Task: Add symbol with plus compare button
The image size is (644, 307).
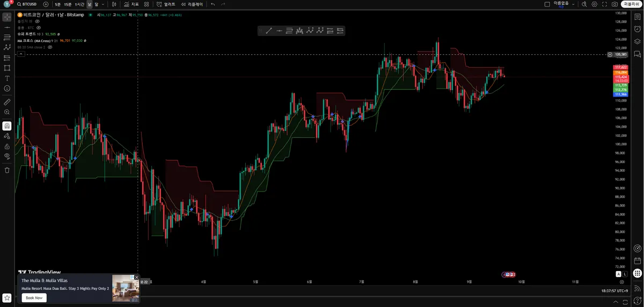Action: pyautogui.click(x=46, y=4)
